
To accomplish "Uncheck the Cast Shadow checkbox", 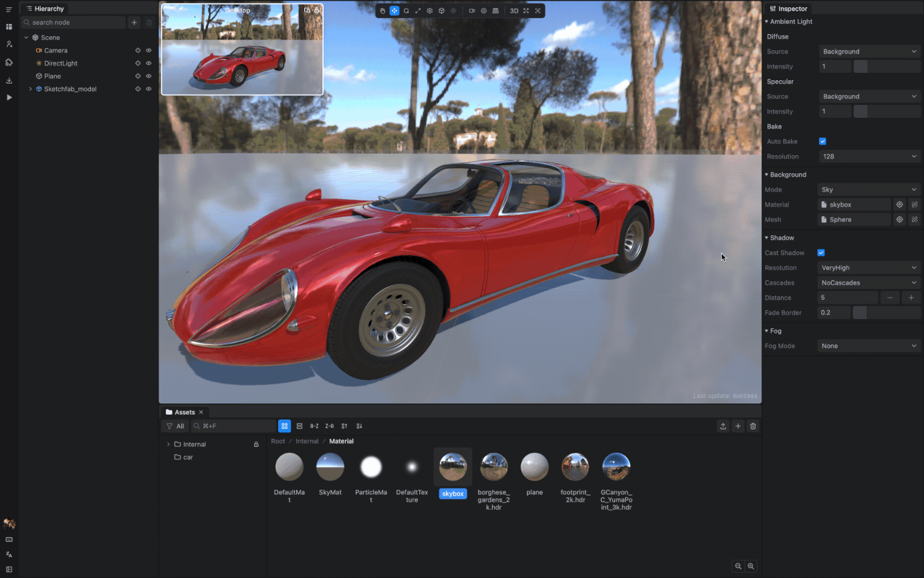I will pyautogui.click(x=821, y=253).
